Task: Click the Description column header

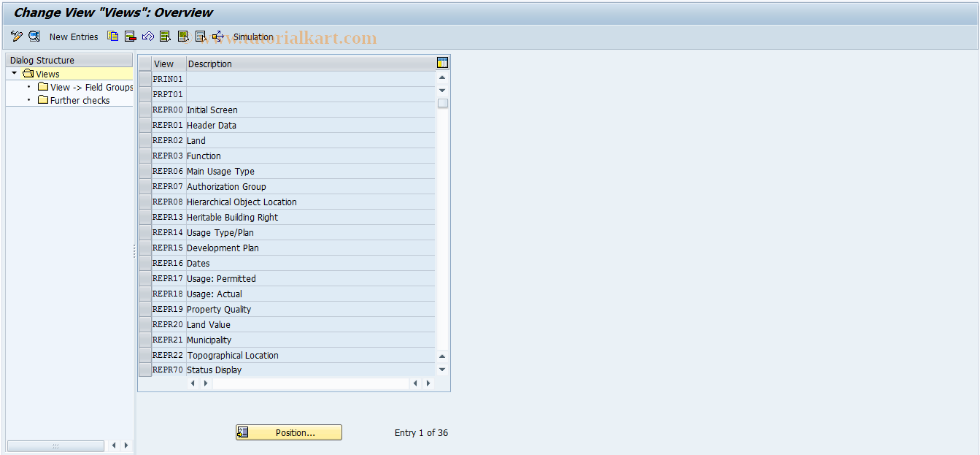Action: click(311, 64)
